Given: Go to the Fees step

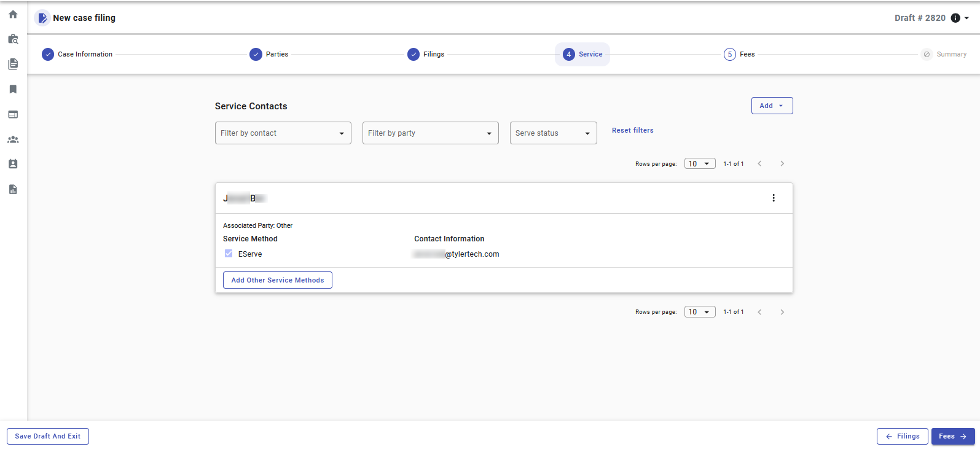Looking at the screenshot, I should coord(739,54).
